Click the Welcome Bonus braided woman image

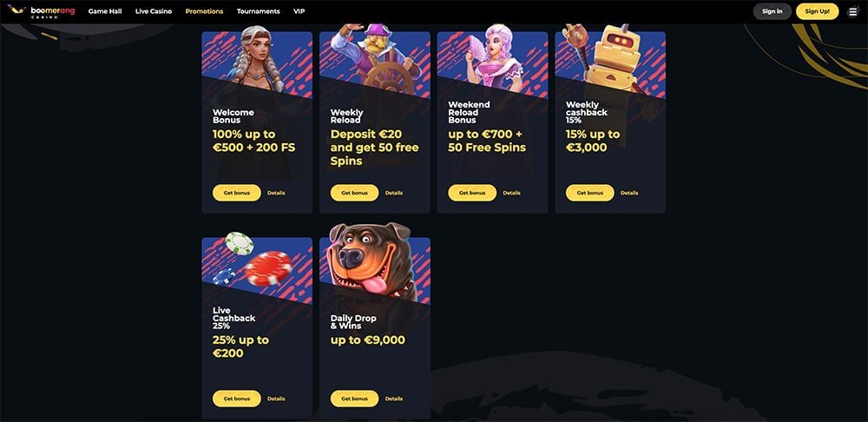click(257, 58)
